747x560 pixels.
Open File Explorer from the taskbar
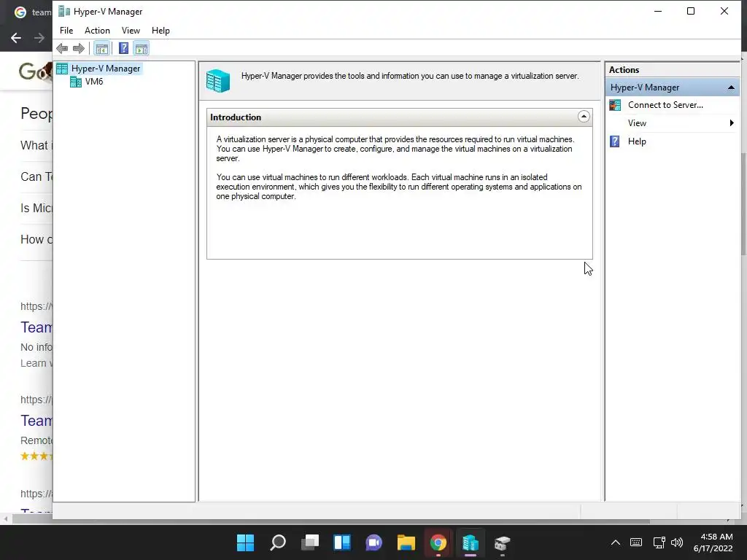(406, 542)
